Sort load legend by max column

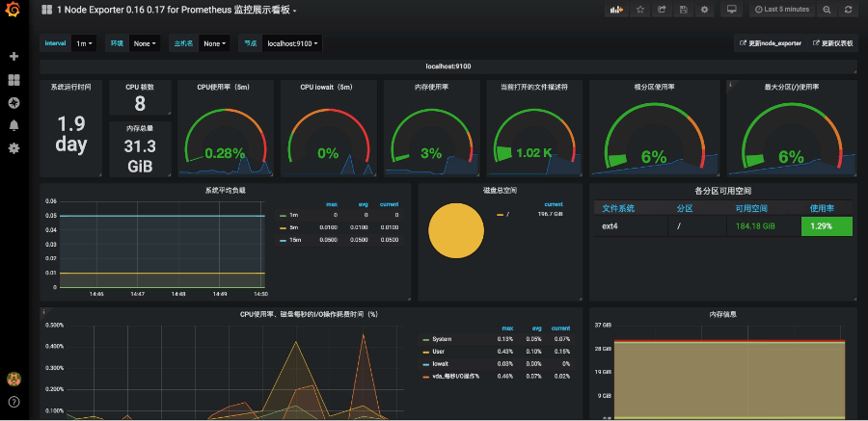[332, 204]
